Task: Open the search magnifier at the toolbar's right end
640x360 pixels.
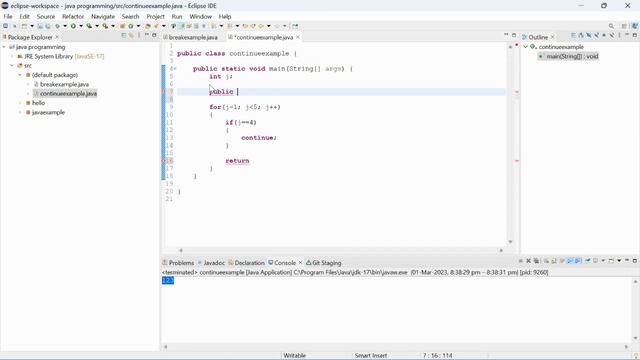Action: (611, 26)
